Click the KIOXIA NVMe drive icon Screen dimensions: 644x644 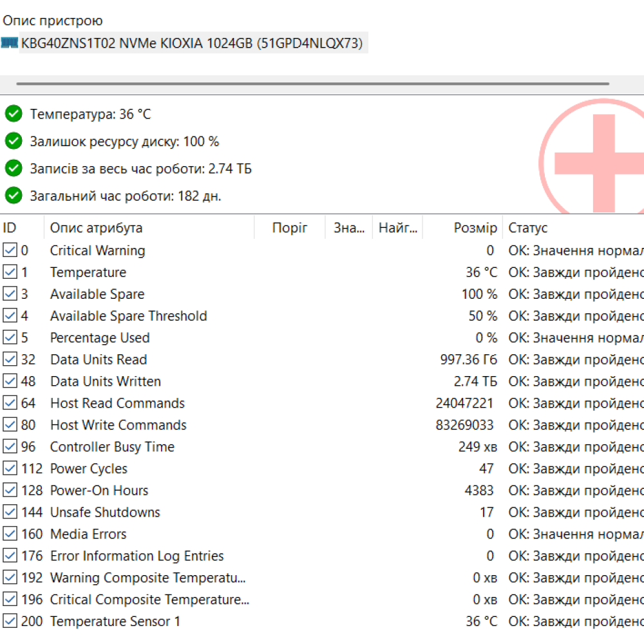pyautogui.click(x=10, y=43)
